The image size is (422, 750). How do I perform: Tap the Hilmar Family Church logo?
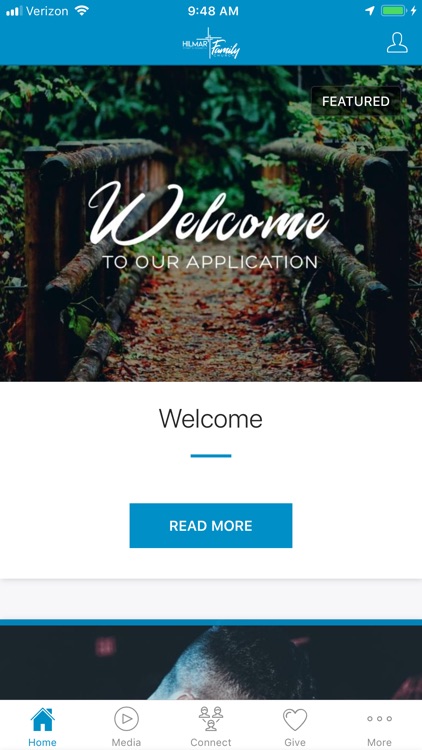tap(211, 44)
